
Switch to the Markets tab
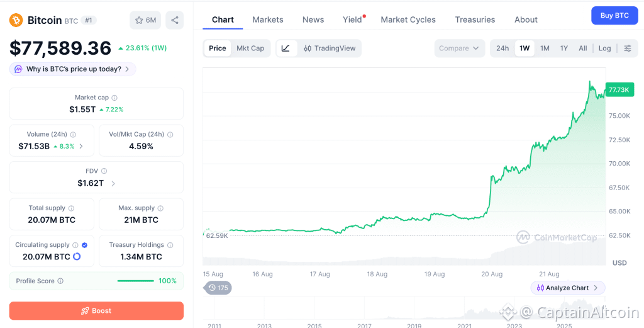click(x=268, y=20)
